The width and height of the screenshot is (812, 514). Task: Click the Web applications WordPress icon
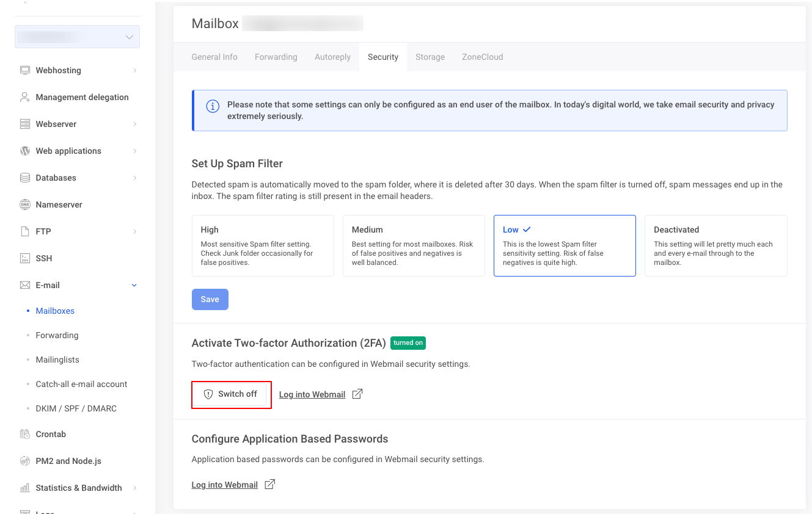click(25, 151)
